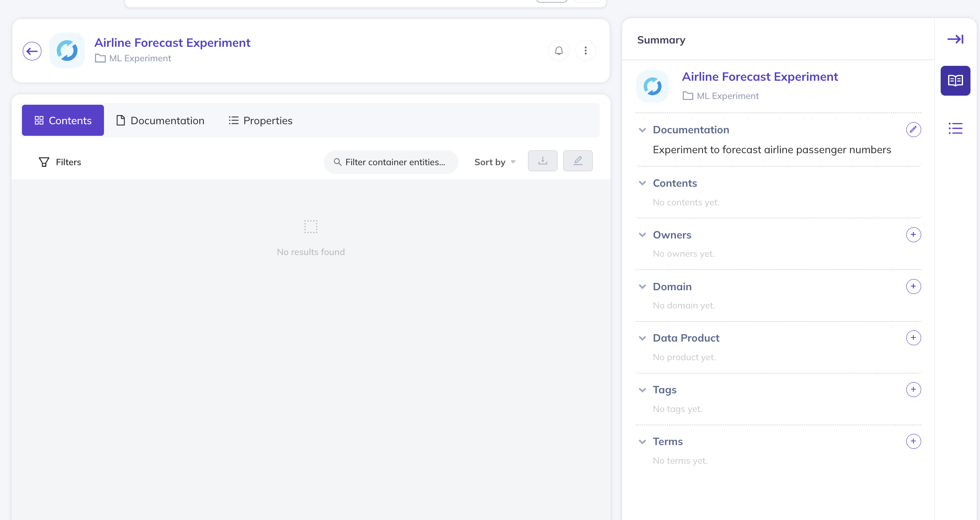The height and width of the screenshot is (520, 980).
Task: Click edit pencil button beside download
Action: pos(578,161)
